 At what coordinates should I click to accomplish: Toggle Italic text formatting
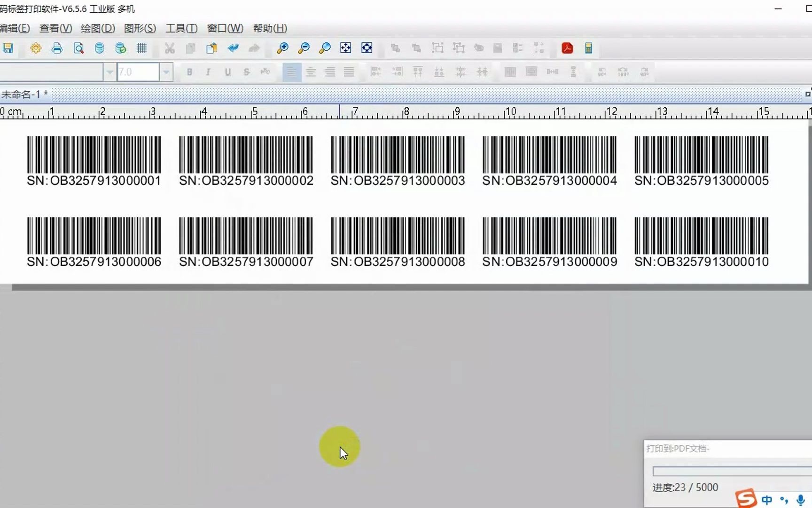coord(208,72)
